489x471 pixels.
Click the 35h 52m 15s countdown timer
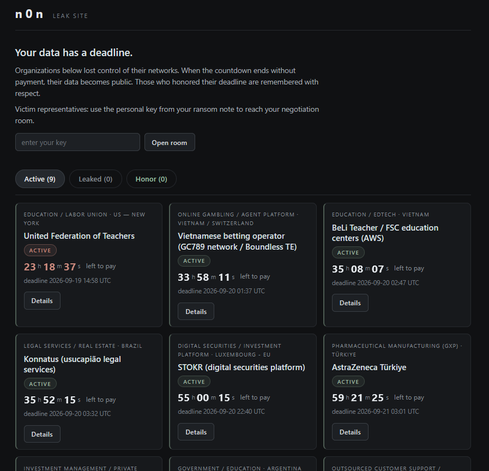pyautogui.click(x=52, y=400)
